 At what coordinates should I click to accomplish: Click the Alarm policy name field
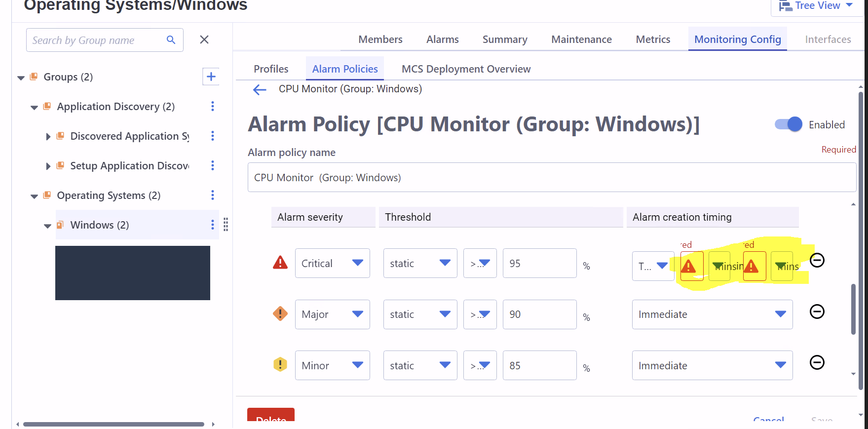click(x=551, y=177)
